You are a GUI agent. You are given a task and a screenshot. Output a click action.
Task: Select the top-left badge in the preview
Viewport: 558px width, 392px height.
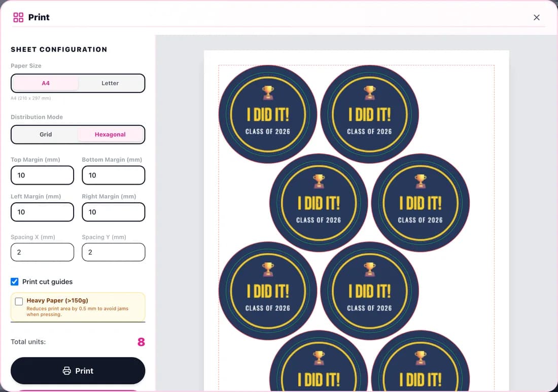[268, 114]
